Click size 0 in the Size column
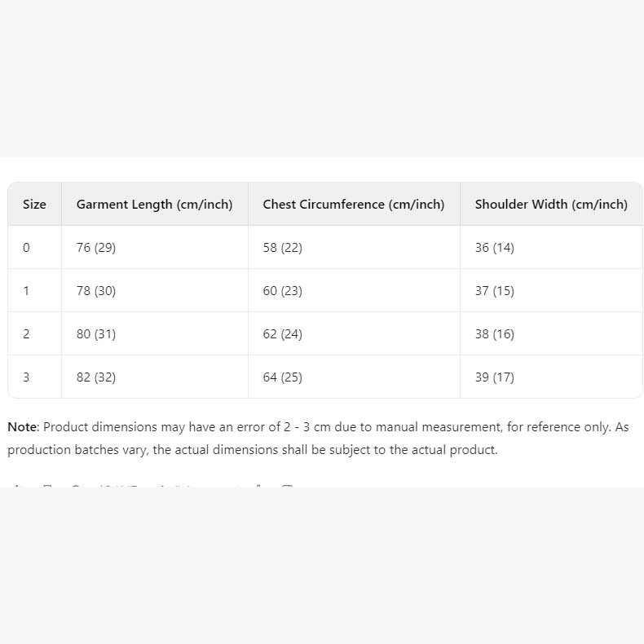The image size is (644, 644). pos(26,248)
